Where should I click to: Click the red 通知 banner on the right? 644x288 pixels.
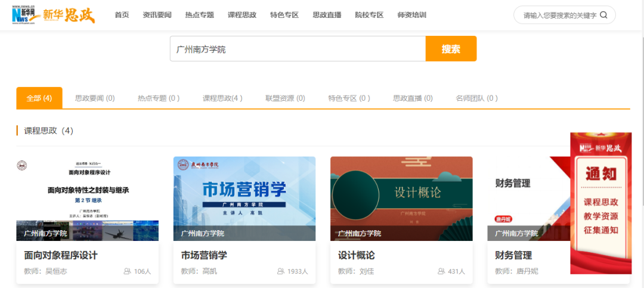click(x=600, y=203)
